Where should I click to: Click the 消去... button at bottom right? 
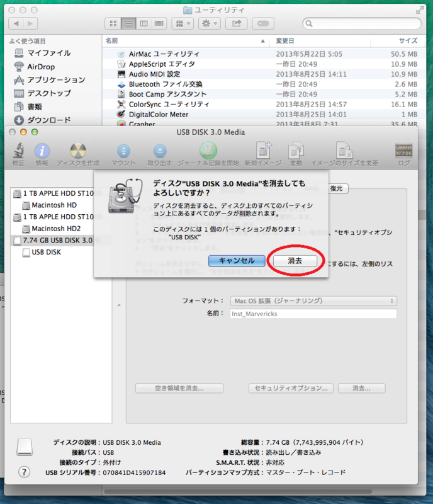[362, 388]
